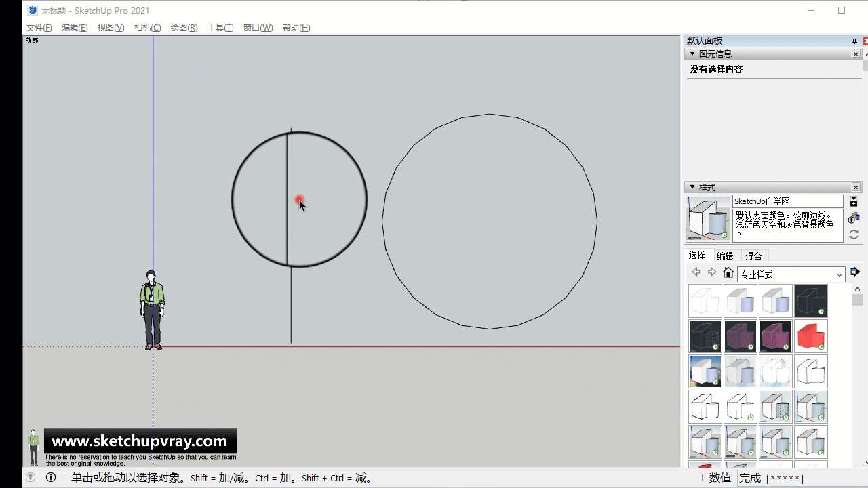This screenshot has height=488, width=868.
Task: Toggle the pin on 默认面板 tray
Action: click(x=854, y=41)
